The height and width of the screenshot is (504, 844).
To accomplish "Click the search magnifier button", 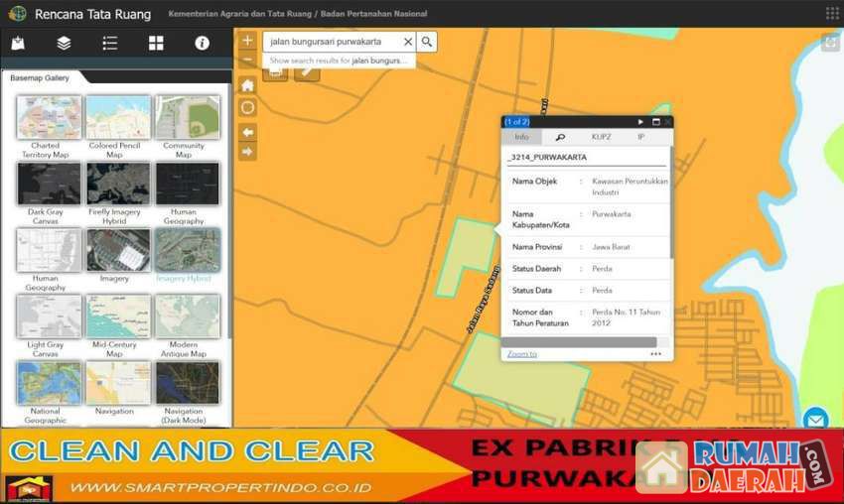I will click(427, 42).
